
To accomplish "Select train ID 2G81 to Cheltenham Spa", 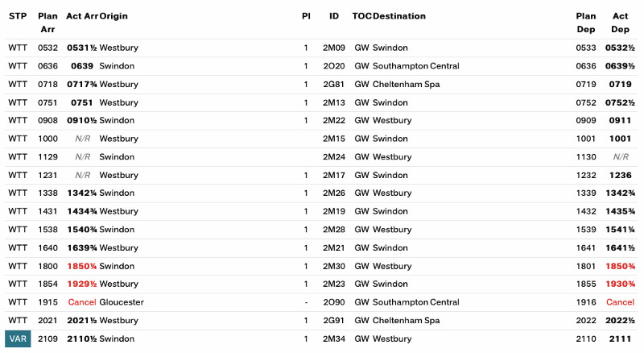I will [x=333, y=84].
